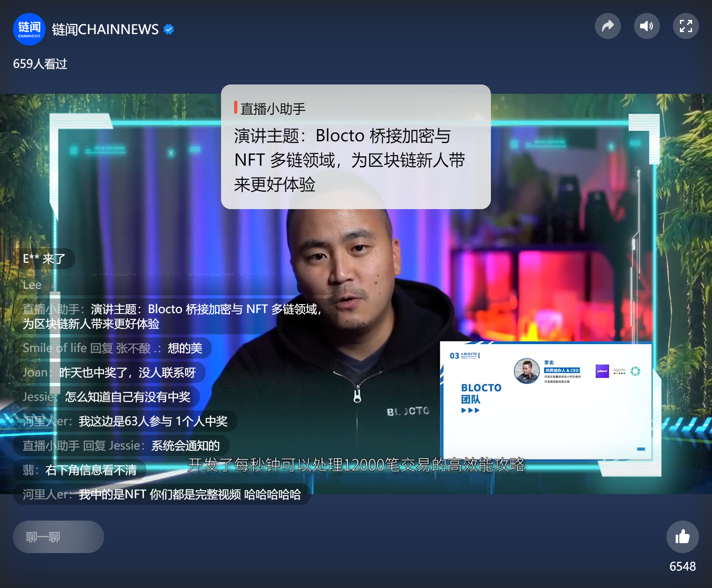The image size is (712, 588).
Task: Click the 659人看过 viewer count
Action: (40, 64)
